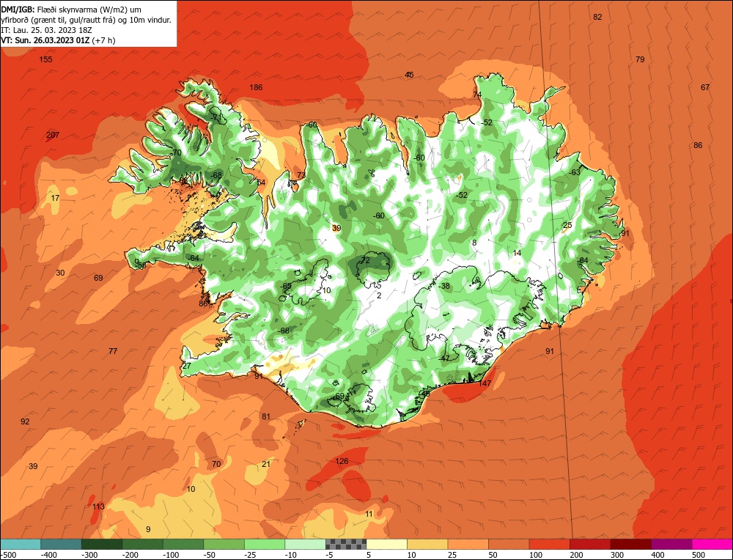This screenshot has height=560, width=733.
Task: Pick the orange 50 to 100 legend swatch
Action: (x=508, y=544)
